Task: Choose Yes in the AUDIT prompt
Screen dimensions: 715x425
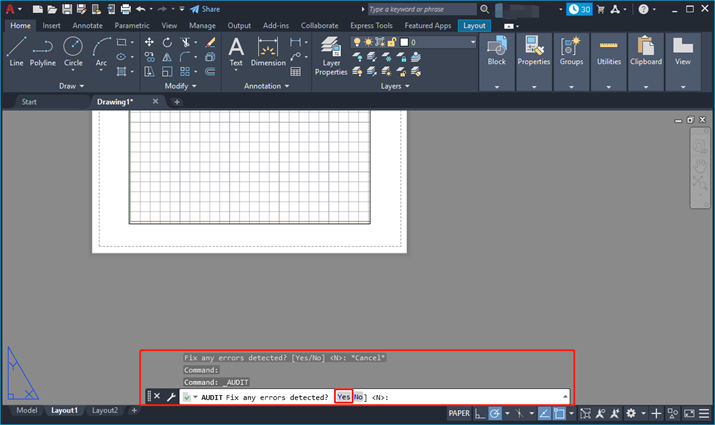Action: tap(343, 397)
